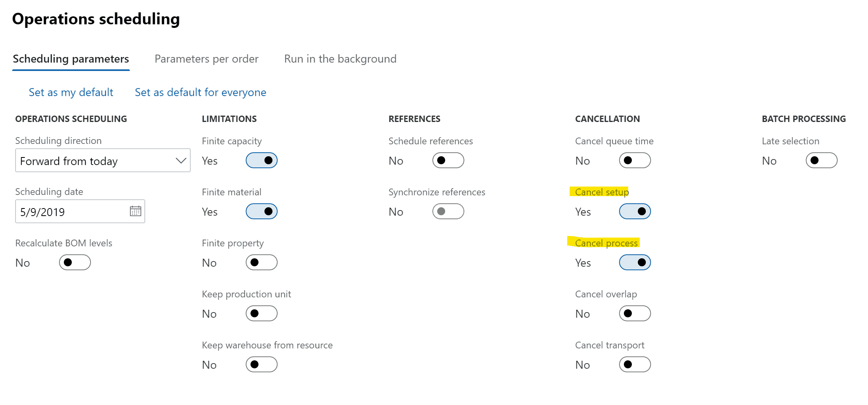Turn on Keep production unit
868x405 pixels.
tap(262, 313)
